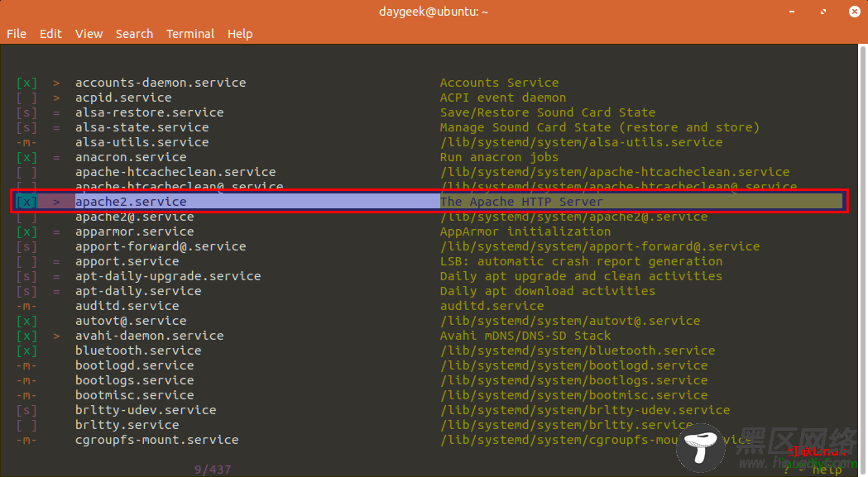Click the stopped = sign of apparmor.service
This screenshot has height=477, width=868.
point(56,231)
